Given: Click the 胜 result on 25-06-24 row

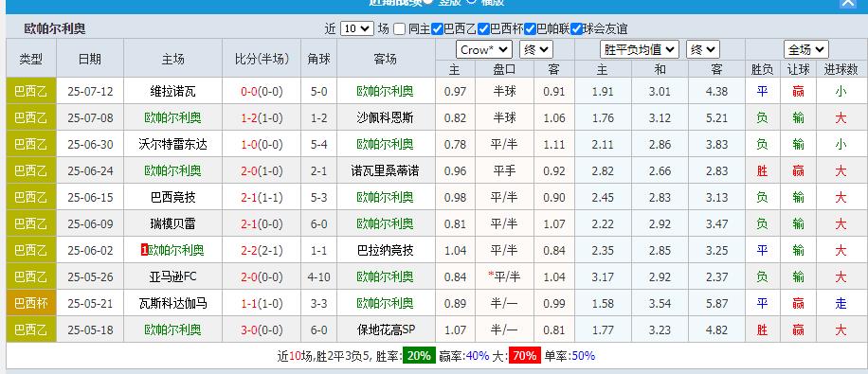Looking at the screenshot, I should click(762, 171).
